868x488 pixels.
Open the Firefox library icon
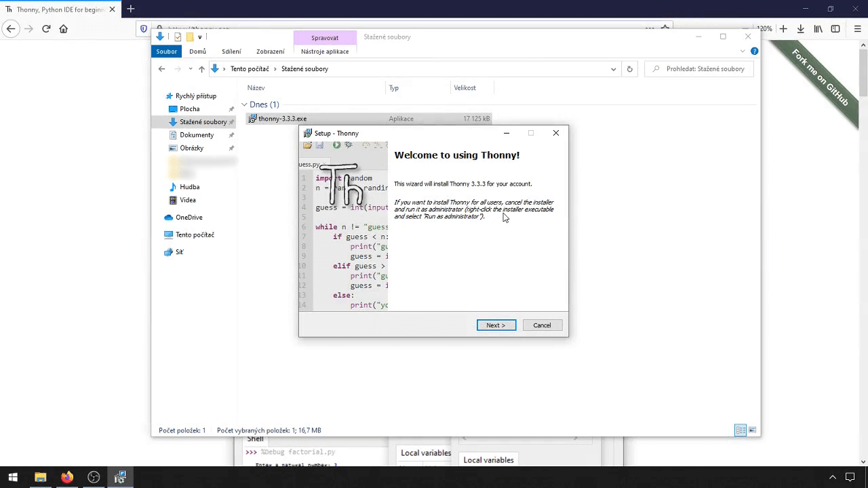coord(818,28)
